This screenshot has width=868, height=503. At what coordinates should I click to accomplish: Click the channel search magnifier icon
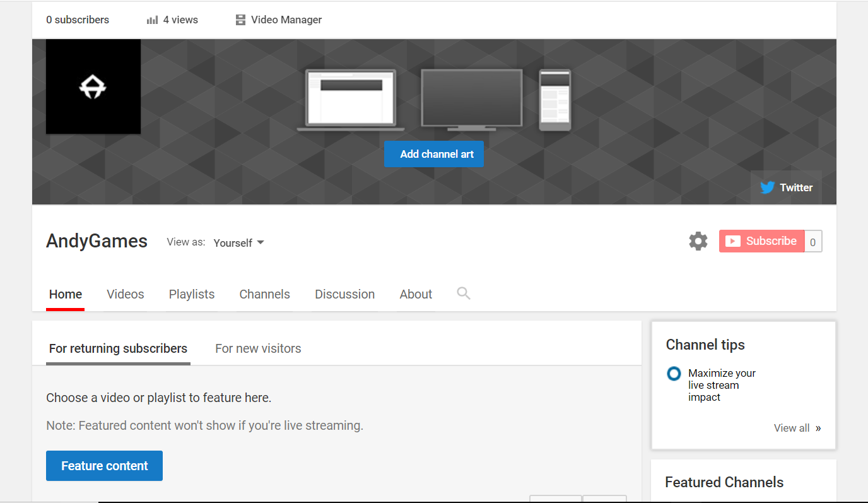coord(464,293)
